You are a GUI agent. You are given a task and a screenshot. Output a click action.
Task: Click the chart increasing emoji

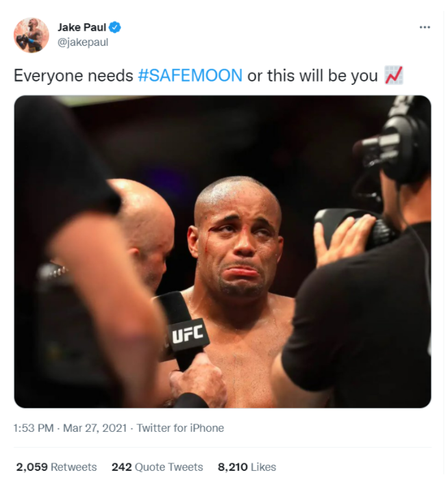[394, 75]
